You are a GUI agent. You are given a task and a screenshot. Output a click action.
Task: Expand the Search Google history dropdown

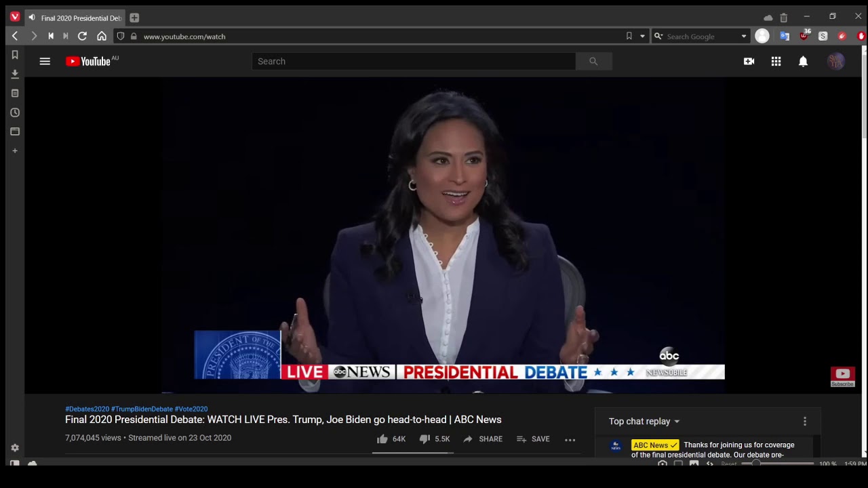tap(744, 36)
